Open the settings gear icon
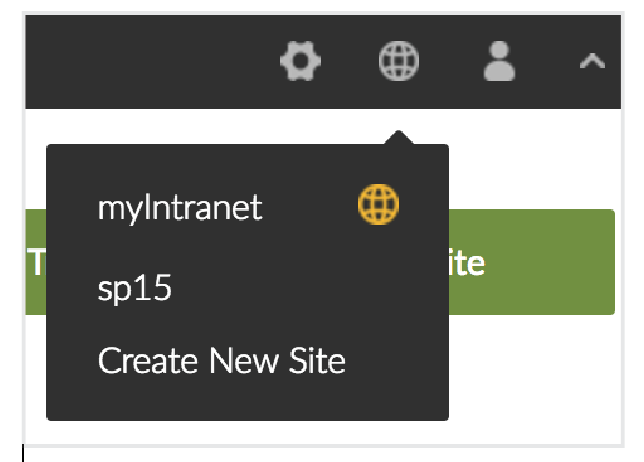This screenshot has width=644, height=462. 300,63
